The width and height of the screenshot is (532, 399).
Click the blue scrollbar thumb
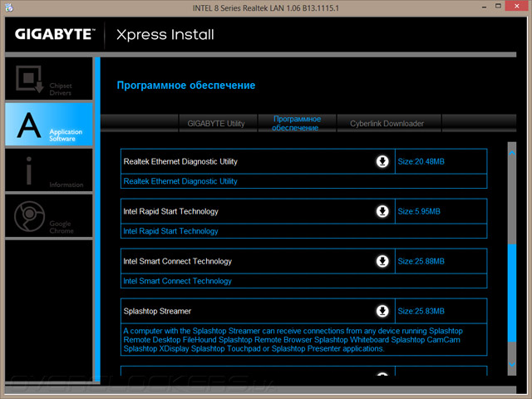point(512,293)
